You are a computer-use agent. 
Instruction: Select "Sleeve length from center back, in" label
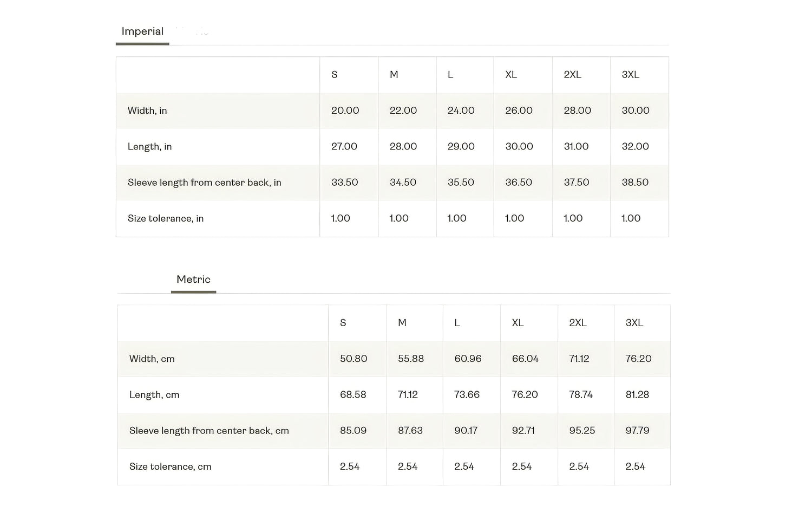pos(204,183)
